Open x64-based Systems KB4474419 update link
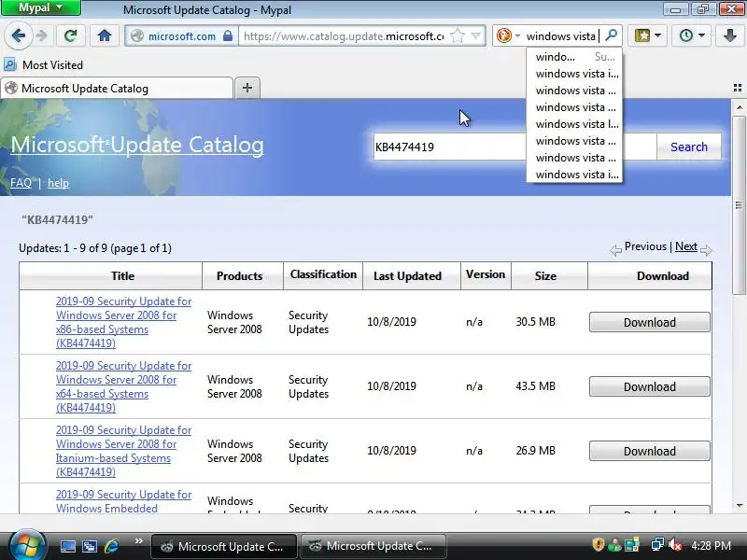The width and height of the screenshot is (747, 560). pyautogui.click(x=123, y=386)
